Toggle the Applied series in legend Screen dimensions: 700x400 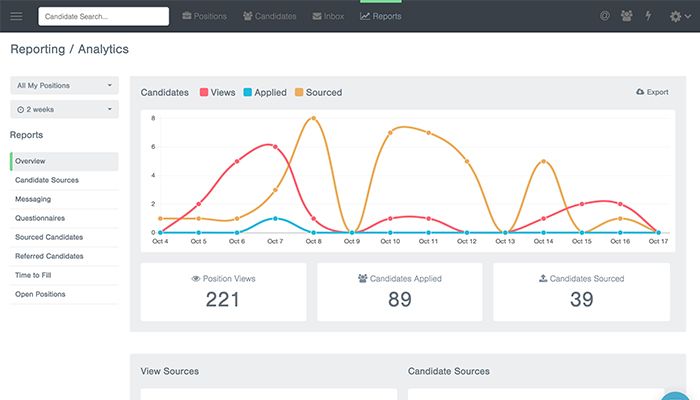pos(265,92)
